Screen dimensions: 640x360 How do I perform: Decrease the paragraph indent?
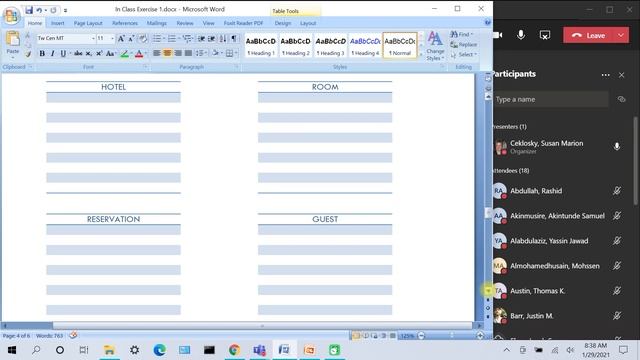tap(201, 38)
